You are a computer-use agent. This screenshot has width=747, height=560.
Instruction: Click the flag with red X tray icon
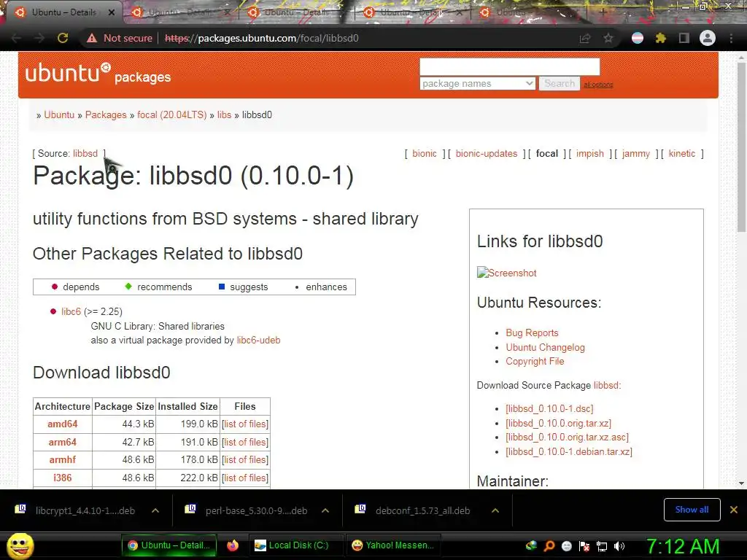tap(584, 546)
